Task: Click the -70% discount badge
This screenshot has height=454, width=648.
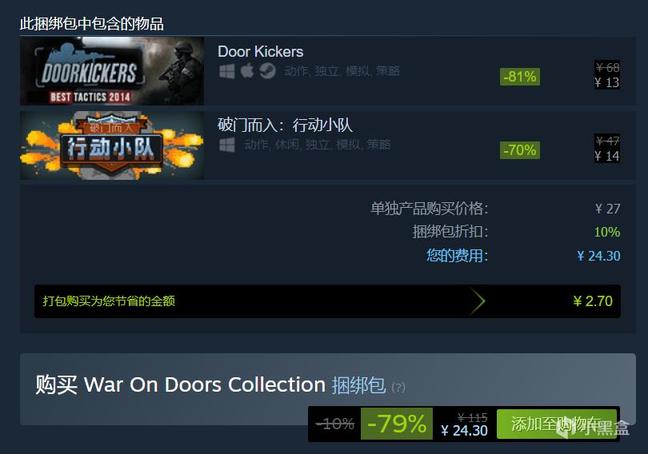Action: click(x=520, y=150)
